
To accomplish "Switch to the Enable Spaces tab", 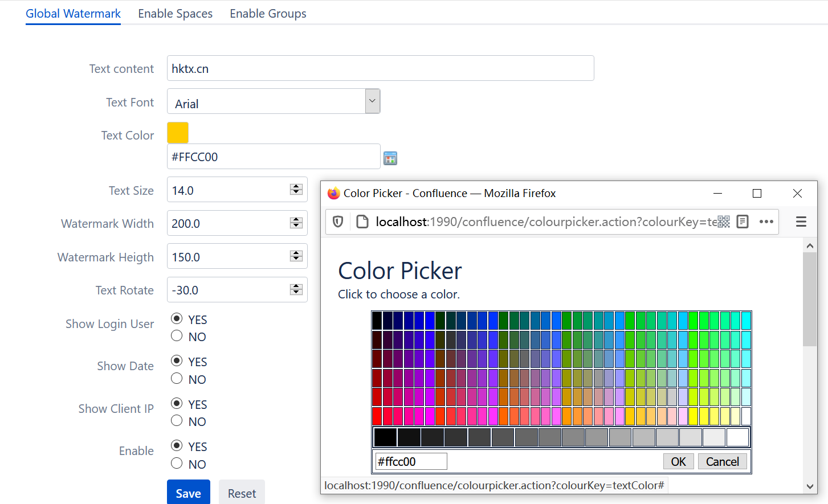I will click(x=175, y=14).
